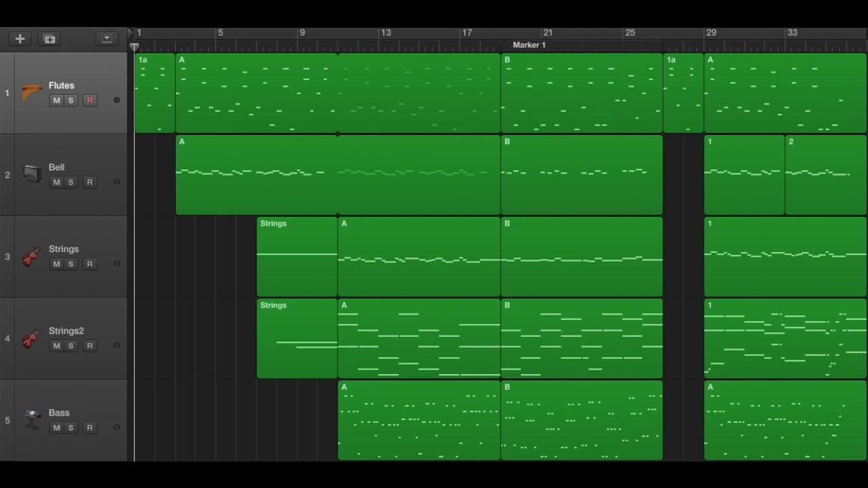Viewport: 868px width, 488px height.
Task: Select the Flutes pan flute instrument icon
Action: click(x=31, y=92)
